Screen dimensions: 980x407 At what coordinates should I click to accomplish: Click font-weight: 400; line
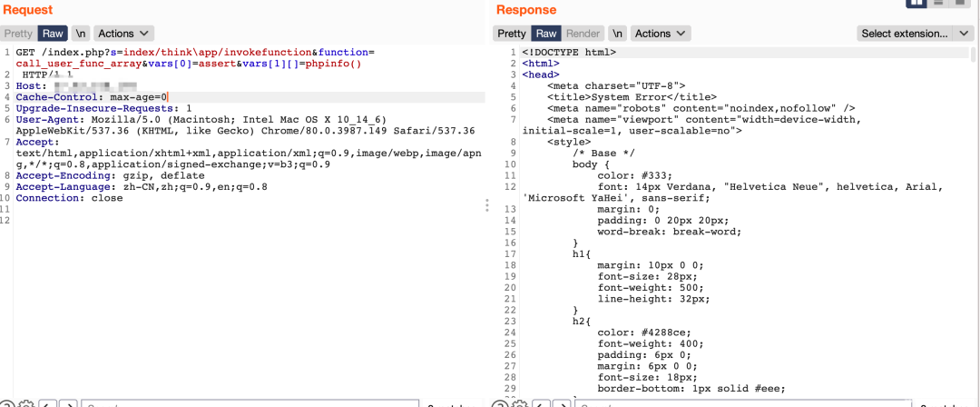[651, 343]
